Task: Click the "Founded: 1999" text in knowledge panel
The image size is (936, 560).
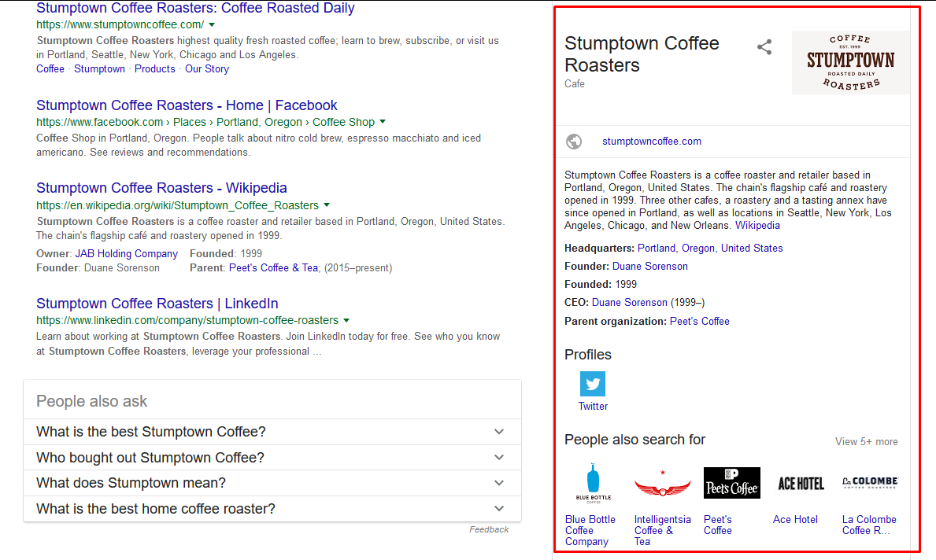Action: coord(601,285)
